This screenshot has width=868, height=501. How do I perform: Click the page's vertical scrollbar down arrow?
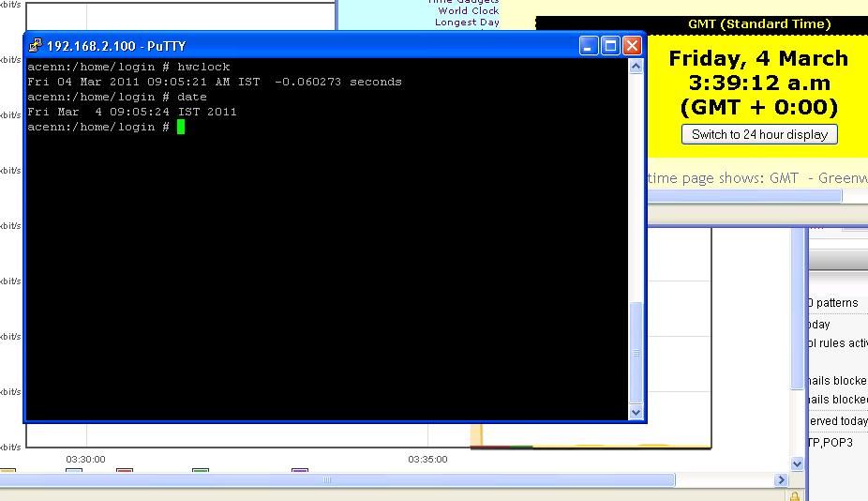coord(797,463)
